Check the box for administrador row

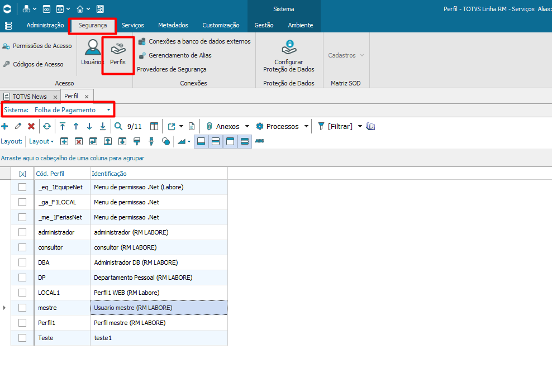point(22,232)
